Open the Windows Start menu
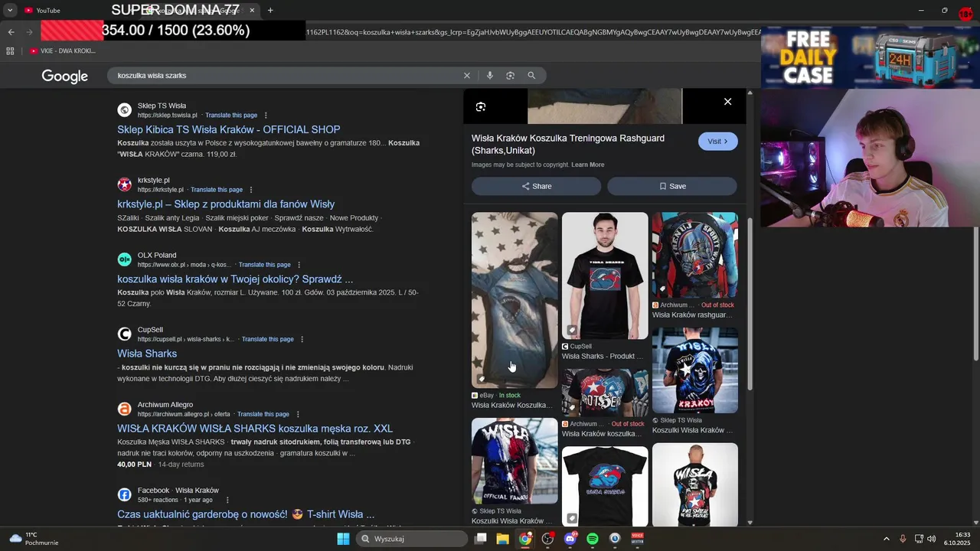 [x=343, y=539]
